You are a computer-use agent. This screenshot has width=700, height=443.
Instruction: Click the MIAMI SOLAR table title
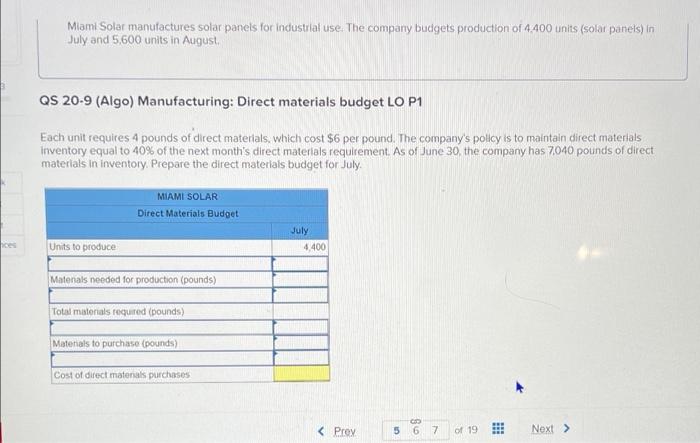point(188,197)
